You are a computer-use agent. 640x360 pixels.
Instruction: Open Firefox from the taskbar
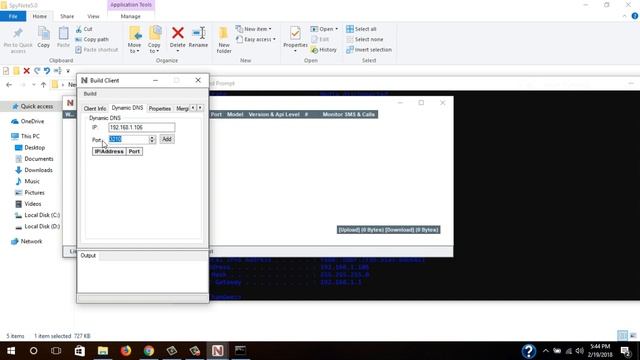(x=126, y=351)
